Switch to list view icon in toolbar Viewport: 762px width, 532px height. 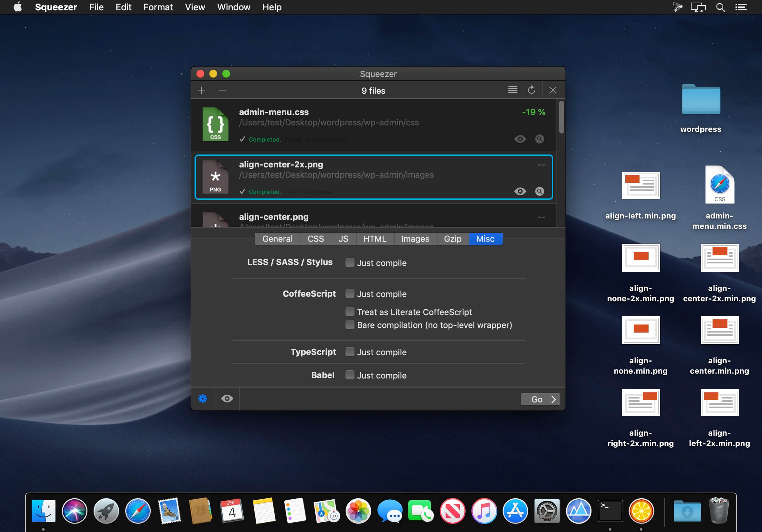coord(513,90)
